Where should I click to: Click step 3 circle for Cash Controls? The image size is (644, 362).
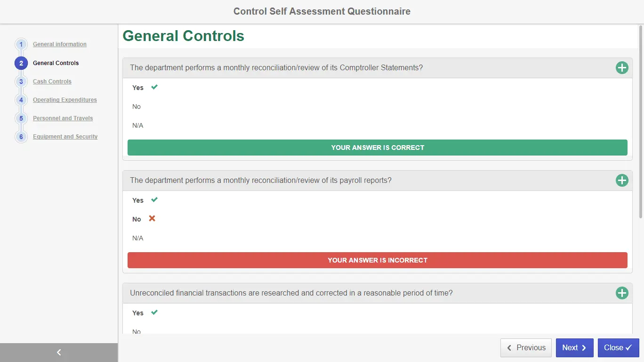(x=21, y=82)
